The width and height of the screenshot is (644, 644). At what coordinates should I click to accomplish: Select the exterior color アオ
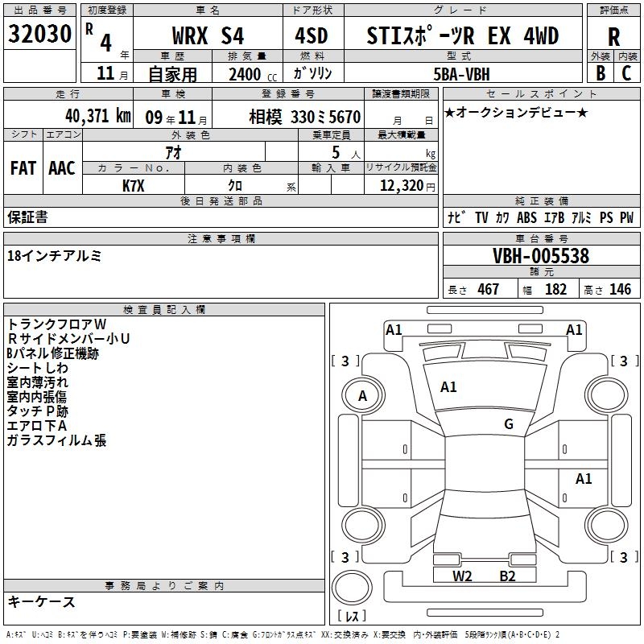(173, 152)
